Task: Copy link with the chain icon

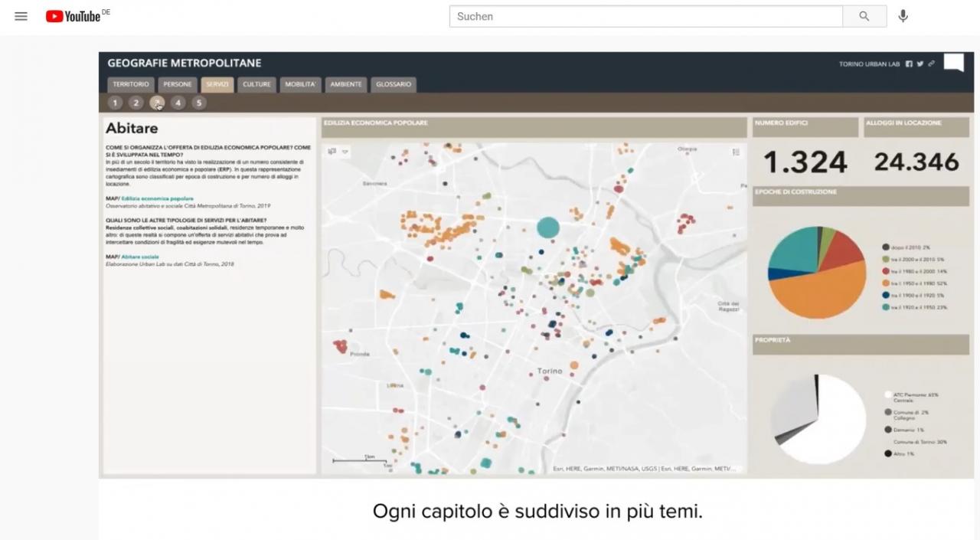Action: 931,64
